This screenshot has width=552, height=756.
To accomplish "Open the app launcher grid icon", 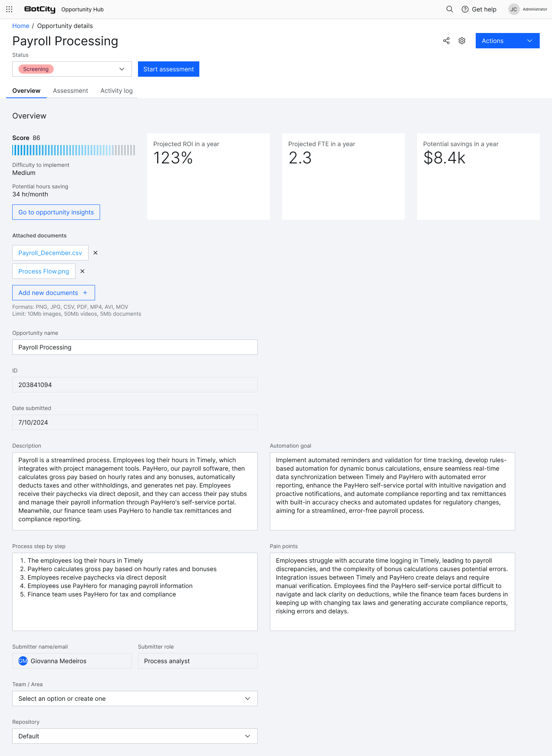I will 9,9.
